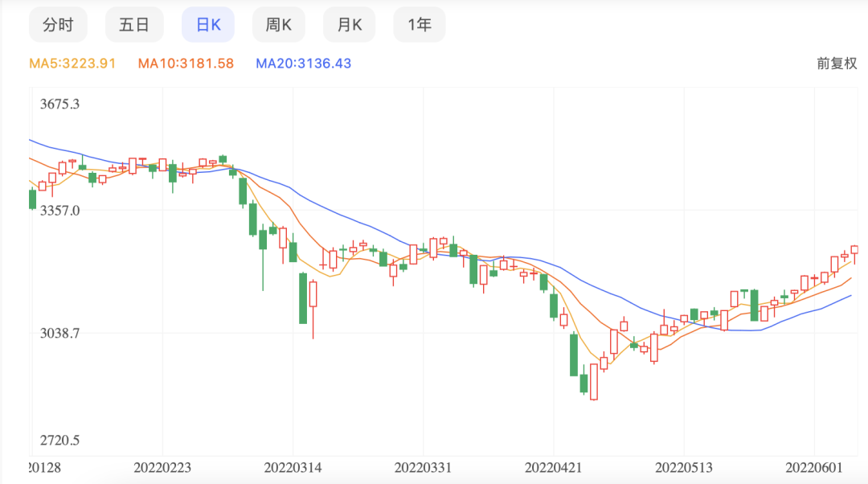The height and width of the screenshot is (484, 868).
Task: Click the MA20:3136.43 indicator label
Action: click(303, 64)
